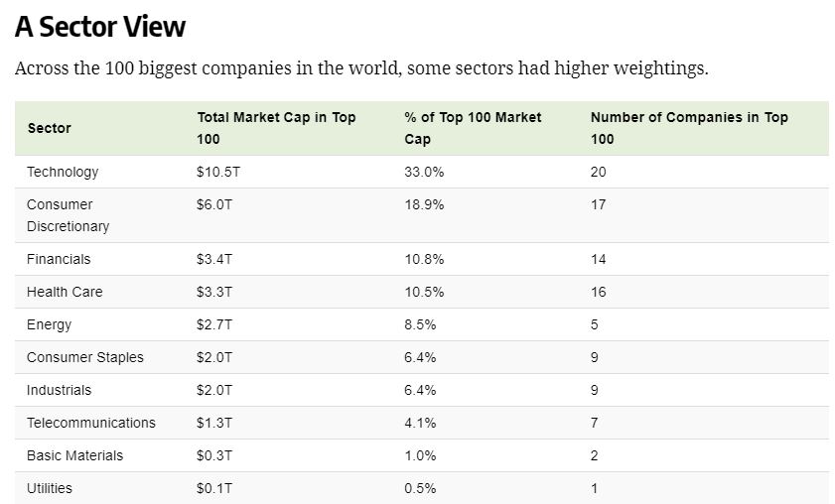Select the Energy row label

(x=50, y=324)
